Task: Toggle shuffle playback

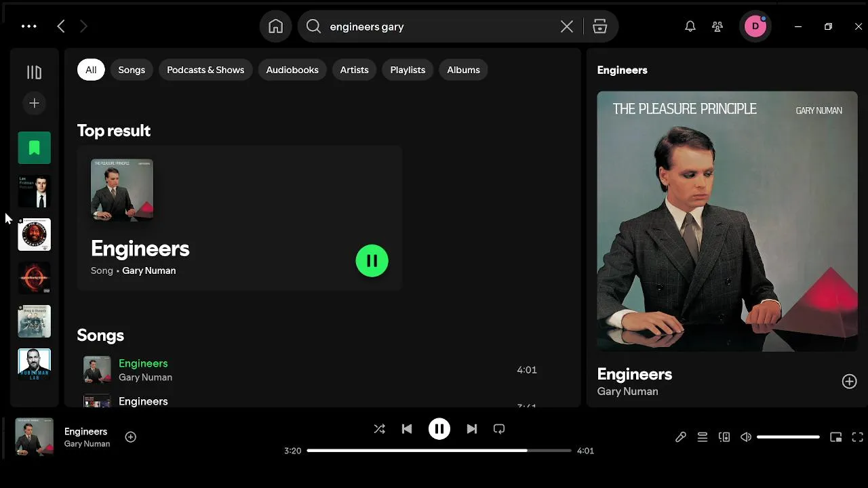Action: click(x=380, y=429)
